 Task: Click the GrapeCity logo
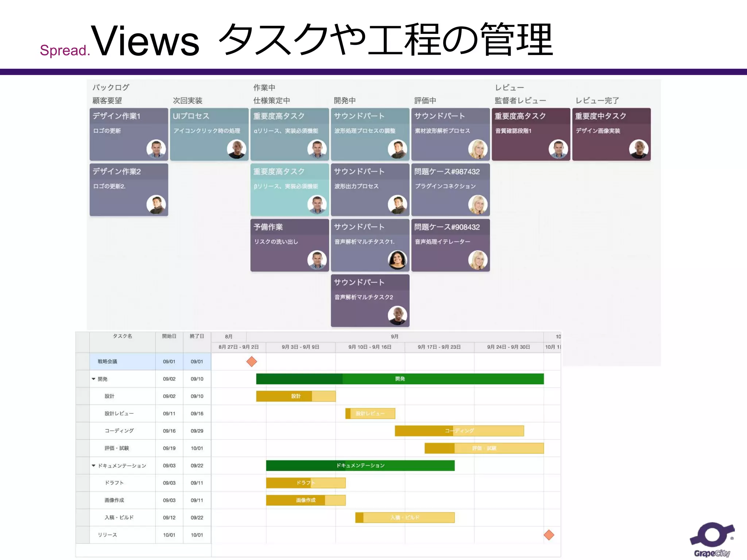pyautogui.click(x=712, y=540)
